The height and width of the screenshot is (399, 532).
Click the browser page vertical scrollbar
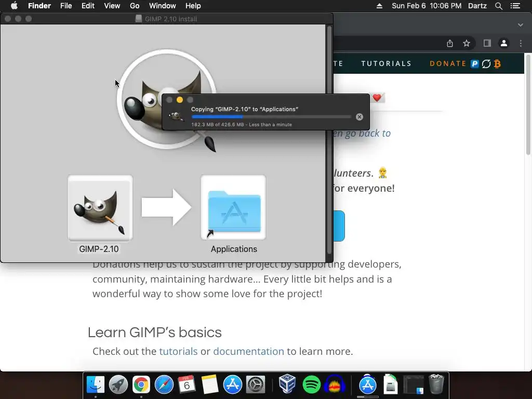tap(528, 104)
